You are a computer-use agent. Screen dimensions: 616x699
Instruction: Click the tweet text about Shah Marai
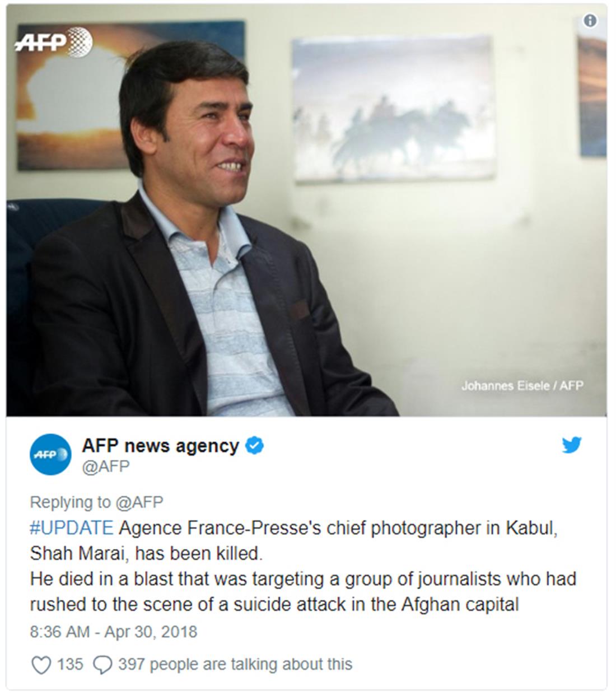pos(303,566)
